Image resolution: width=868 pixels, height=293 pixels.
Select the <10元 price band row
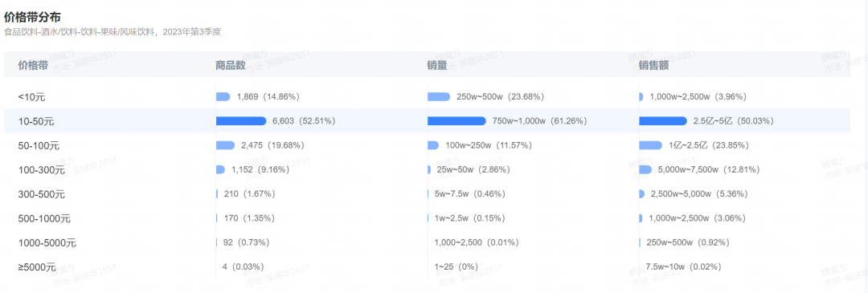click(x=427, y=97)
